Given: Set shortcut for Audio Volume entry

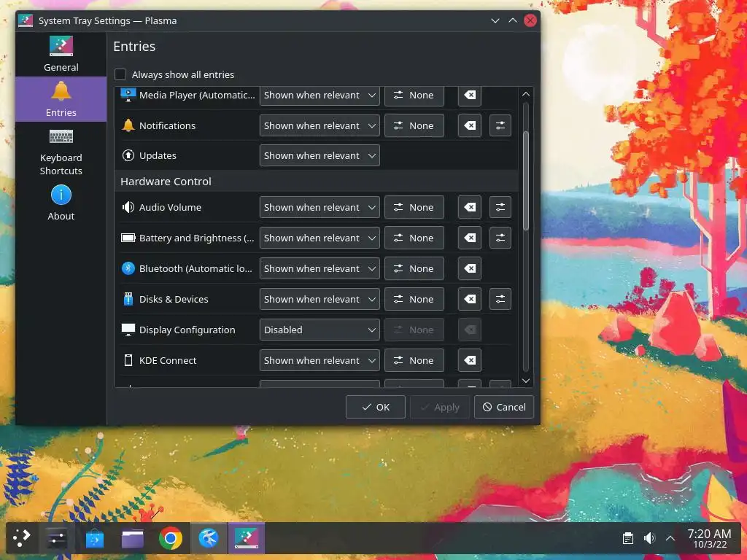Looking at the screenshot, I should tap(414, 208).
